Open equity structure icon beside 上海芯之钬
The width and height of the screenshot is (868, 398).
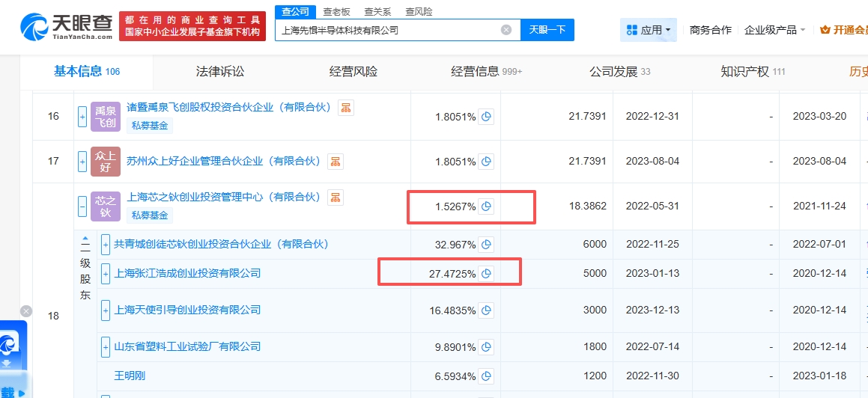pyautogui.click(x=335, y=197)
